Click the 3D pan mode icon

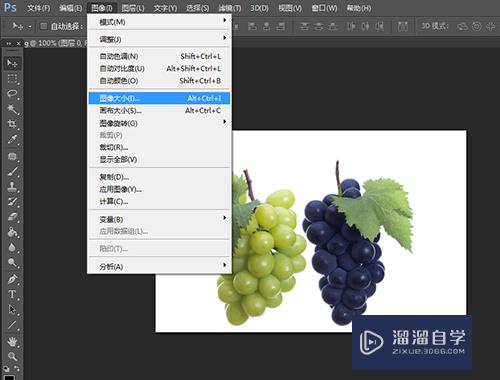pyautogui.click(x=491, y=26)
